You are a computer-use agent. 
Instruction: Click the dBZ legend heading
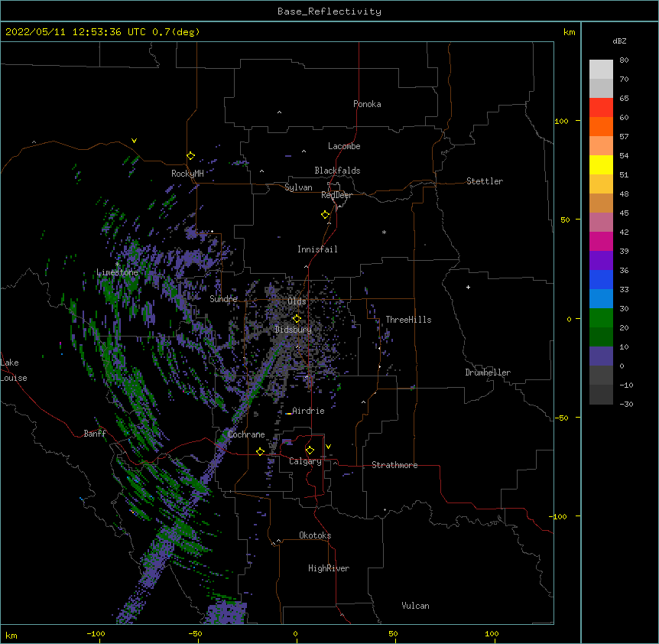tap(619, 41)
